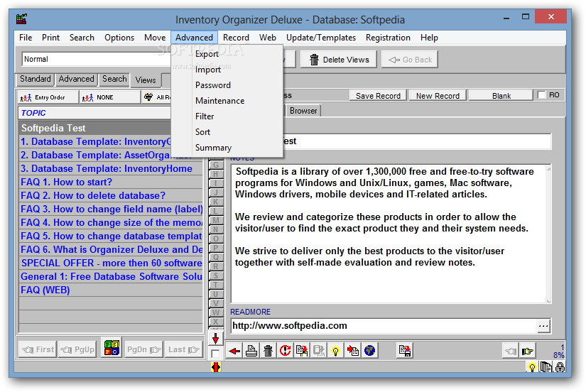Click the notes scrollbar up arrow
Viewport: 586px width, 392px height.
548,169
